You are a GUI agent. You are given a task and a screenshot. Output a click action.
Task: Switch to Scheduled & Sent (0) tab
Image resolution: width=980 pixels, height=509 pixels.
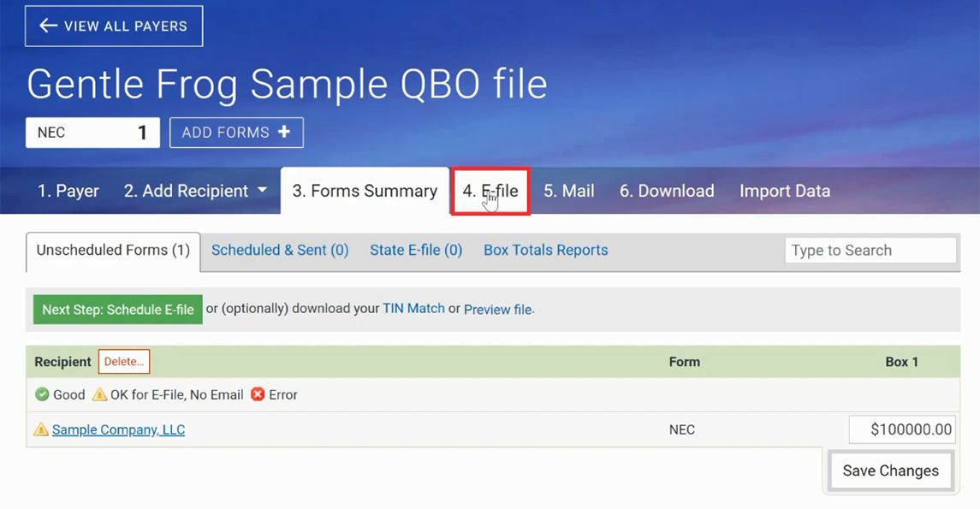(280, 250)
